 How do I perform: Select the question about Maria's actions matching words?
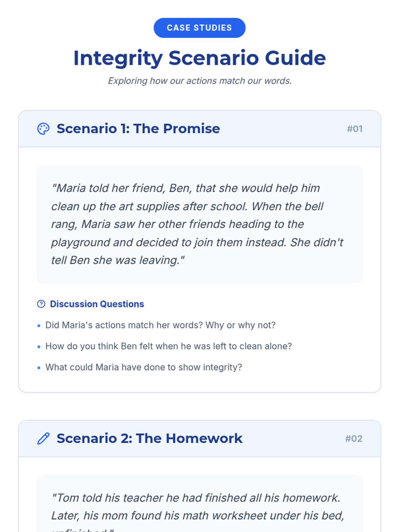[x=160, y=325]
